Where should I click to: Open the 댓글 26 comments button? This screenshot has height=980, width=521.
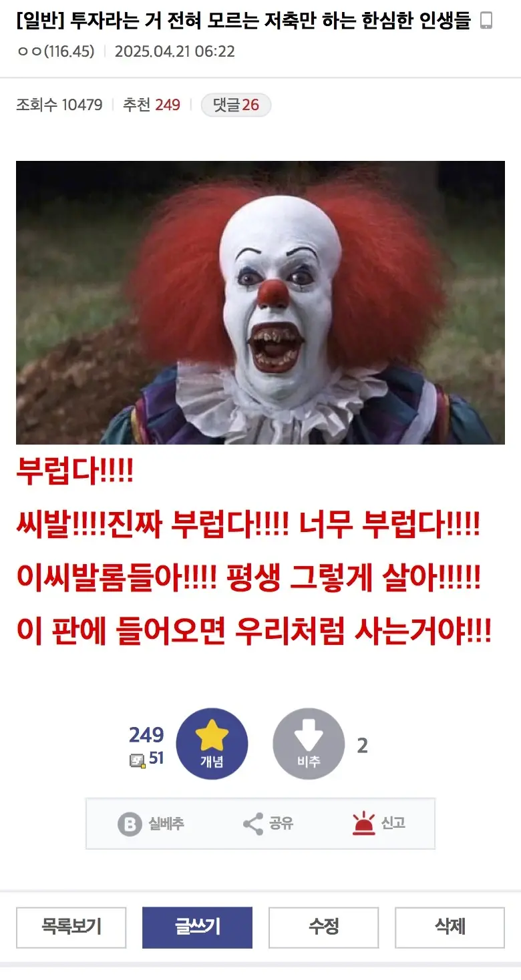point(236,105)
